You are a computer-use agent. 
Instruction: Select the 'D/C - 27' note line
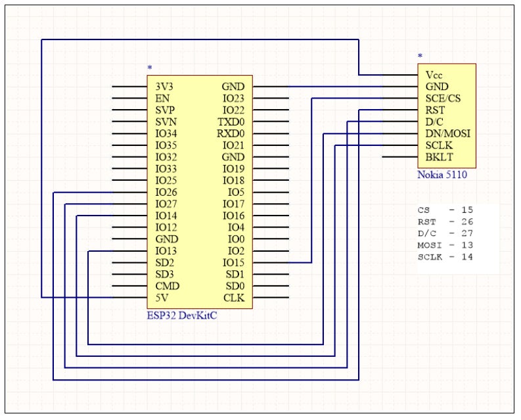click(445, 233)
